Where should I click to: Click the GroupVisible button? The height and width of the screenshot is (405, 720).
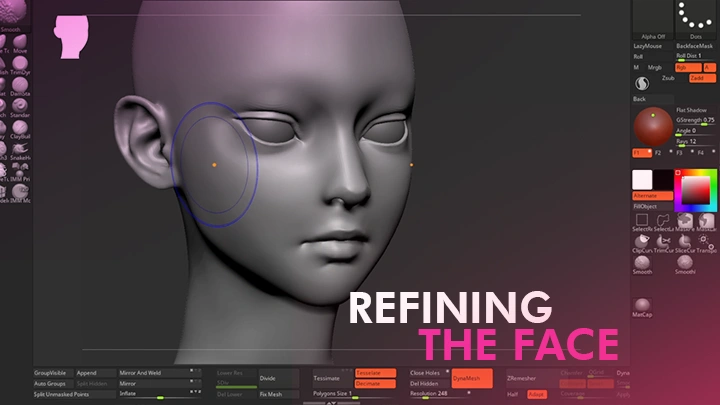[x=53, y=373]
